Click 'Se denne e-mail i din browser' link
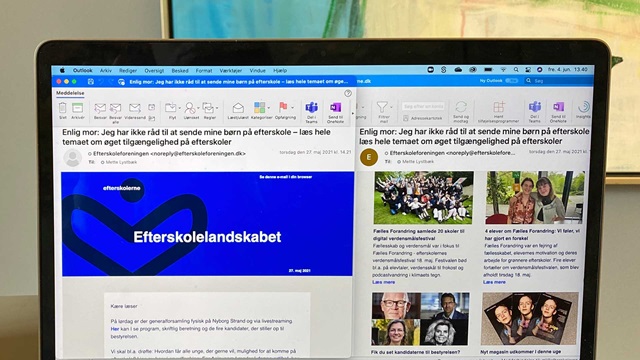The image size is (640, 360). point(286,177)
